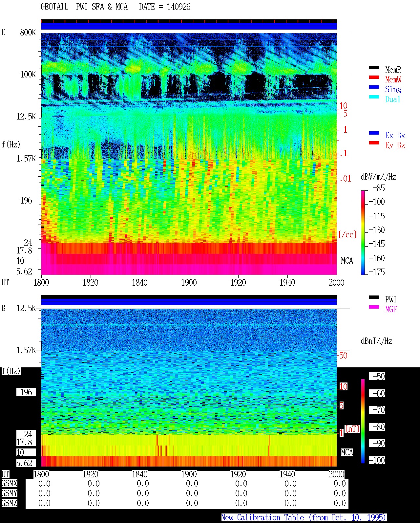Click the 1920 tick under the B panel
Screen dimensions: 420x523
pyautogui.click(x=238, y=474)
